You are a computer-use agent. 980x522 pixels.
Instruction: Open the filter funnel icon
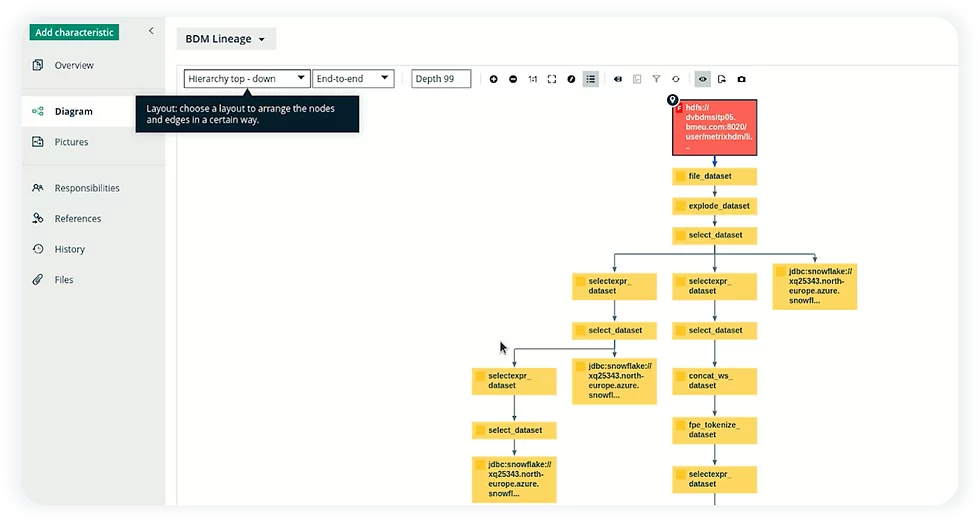[656, 79]
